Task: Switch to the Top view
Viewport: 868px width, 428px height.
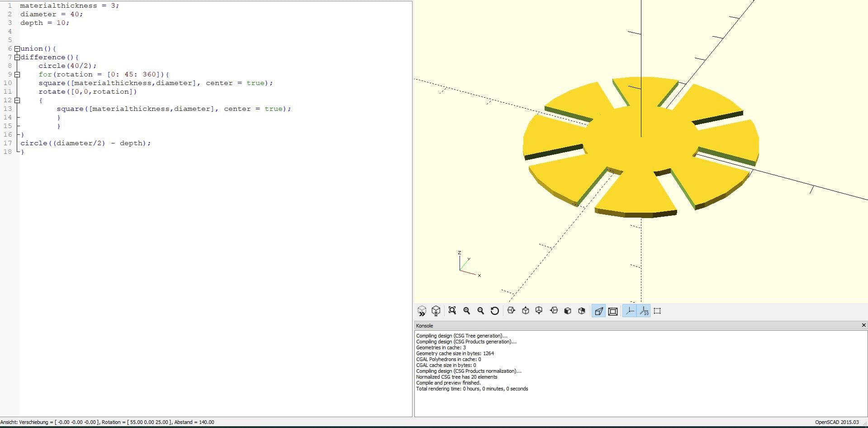Action: [x=525, y=311]
